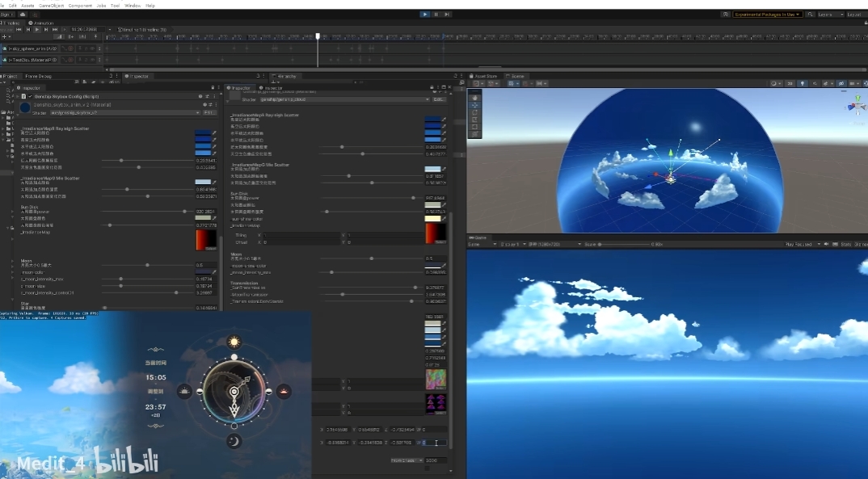The height and width of the screenshot is (479, 868).
Task: Open the Window menu
Action: tap(133, 6)
